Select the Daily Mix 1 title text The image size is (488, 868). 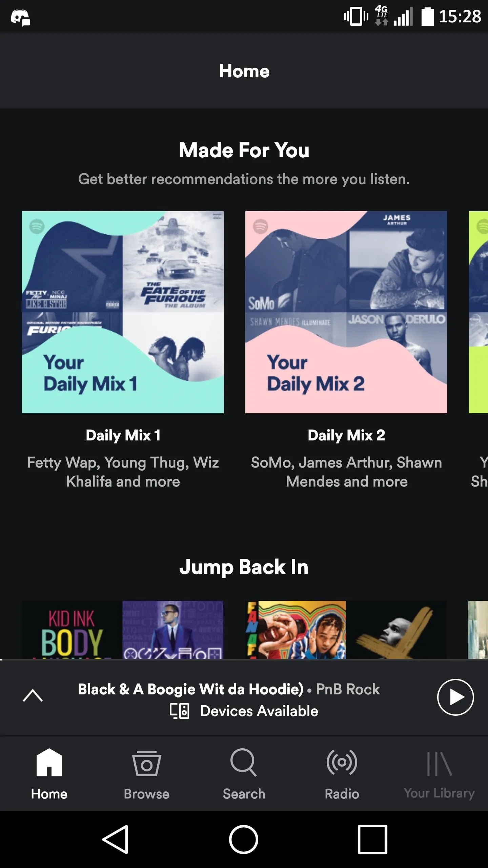tap(123, 435)
